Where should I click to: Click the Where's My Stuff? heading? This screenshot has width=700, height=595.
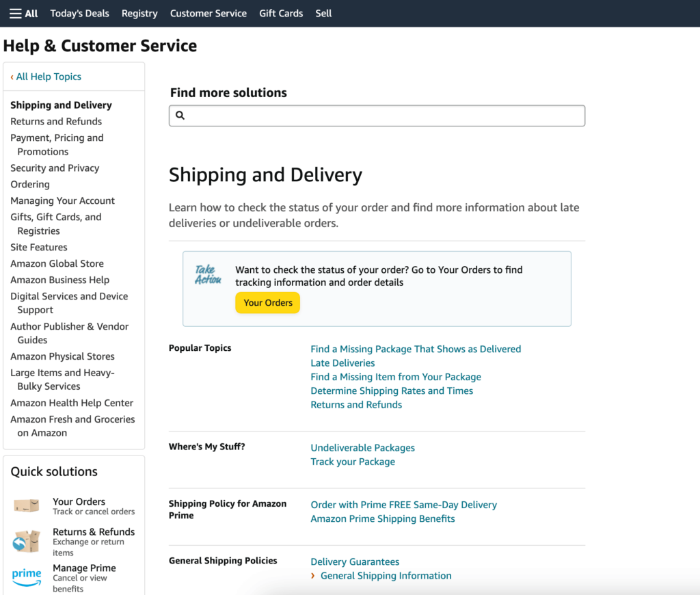[206, 447]
